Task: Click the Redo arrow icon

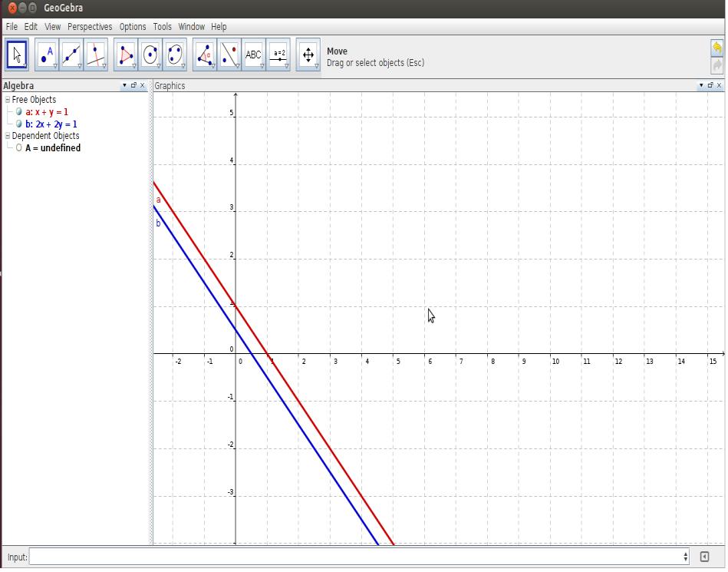Action: [x=716, y=64]
